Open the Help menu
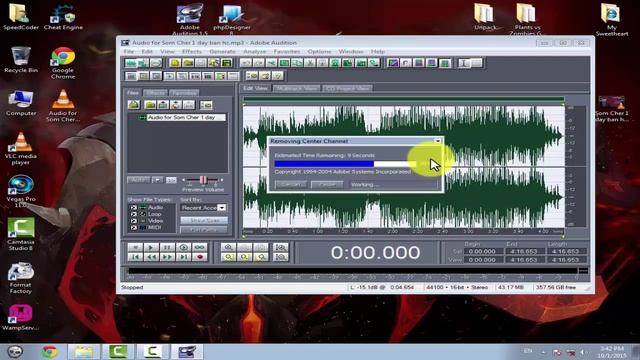The image size is (640, 360). click(378, 51)
